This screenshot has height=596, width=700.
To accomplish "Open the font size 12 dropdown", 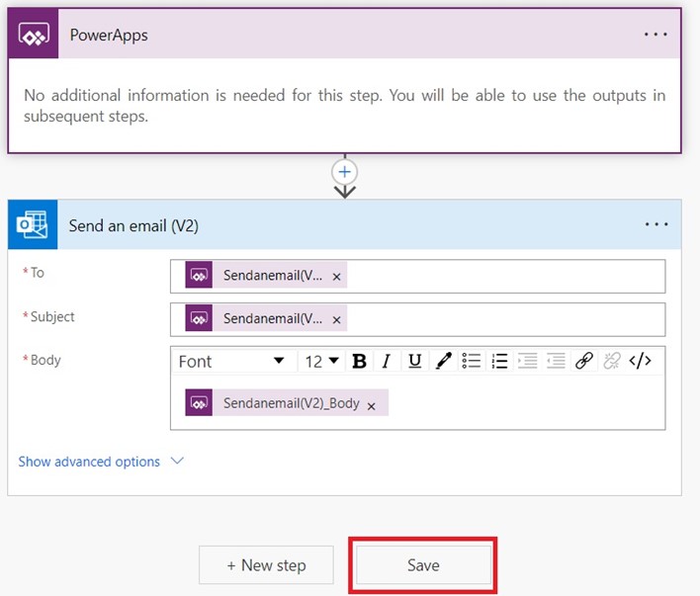I will click(321, 362).
